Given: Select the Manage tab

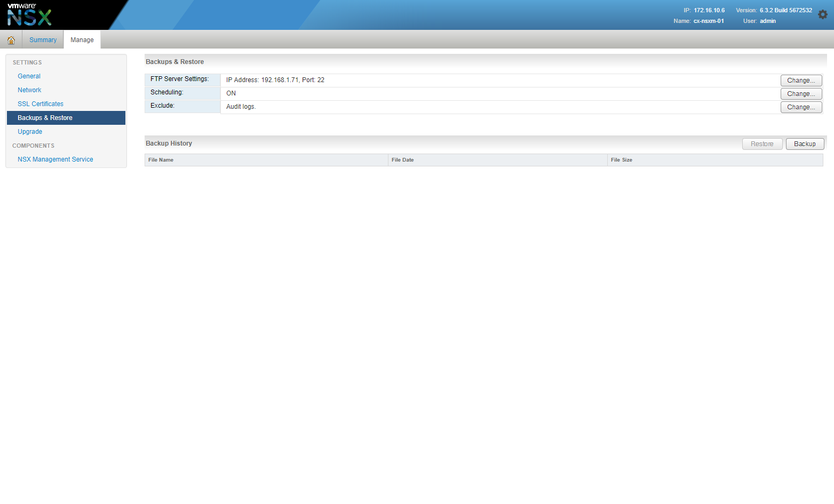Looking at the screenshot, I should click(82, 40).
